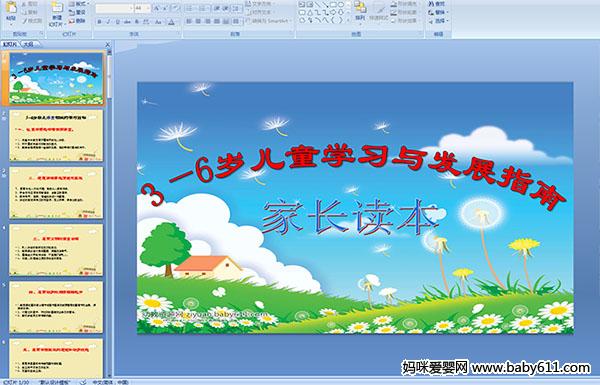
Task: Click the increase font size icon
Action: point(157,8)
